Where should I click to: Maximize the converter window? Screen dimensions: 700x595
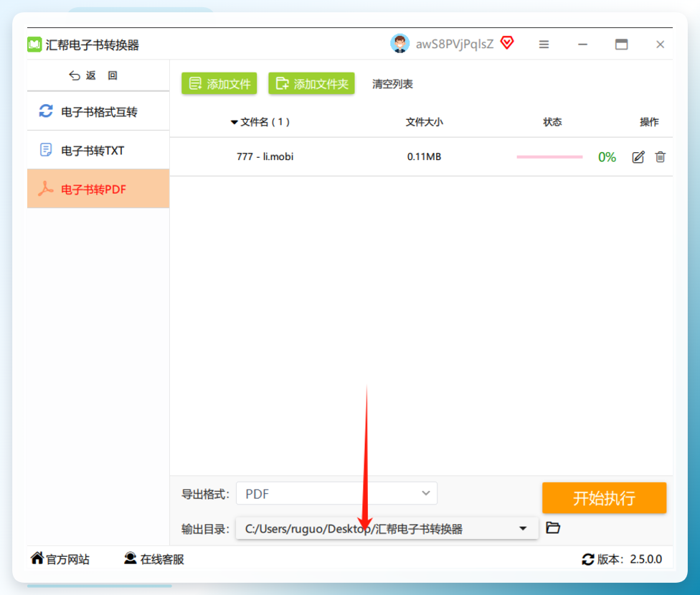[x=621, y=44]
